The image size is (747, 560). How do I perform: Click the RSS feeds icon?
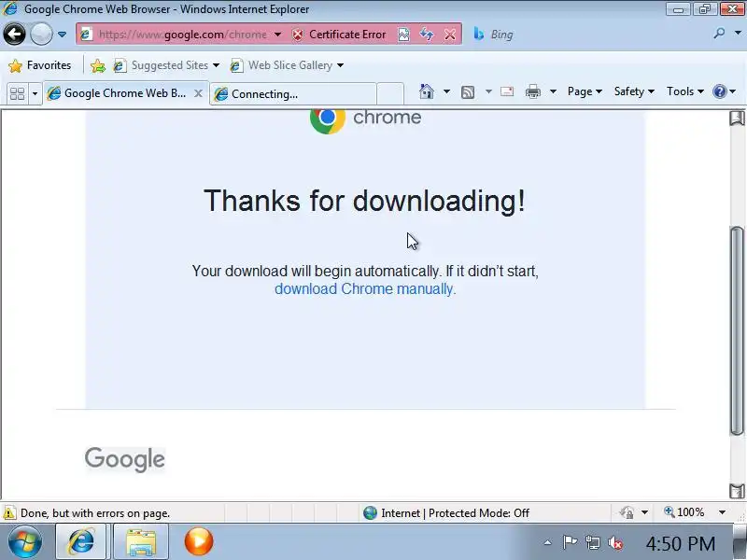coord(468,91)
